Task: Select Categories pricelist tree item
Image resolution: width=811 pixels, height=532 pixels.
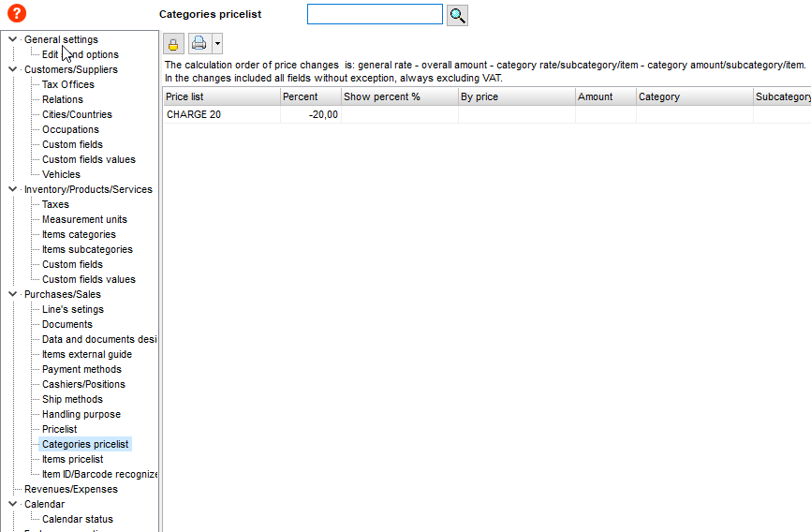Action: click(85, 445)
